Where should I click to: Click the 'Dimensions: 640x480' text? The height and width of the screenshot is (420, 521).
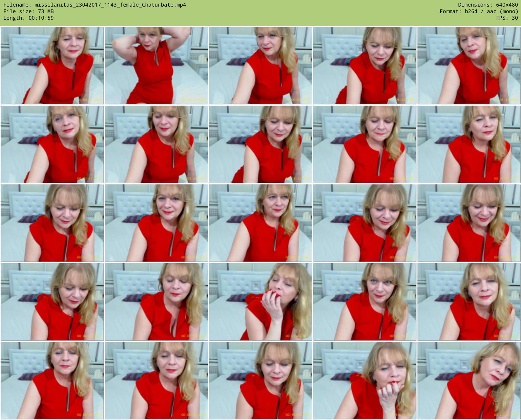click(x=488, y=5)
